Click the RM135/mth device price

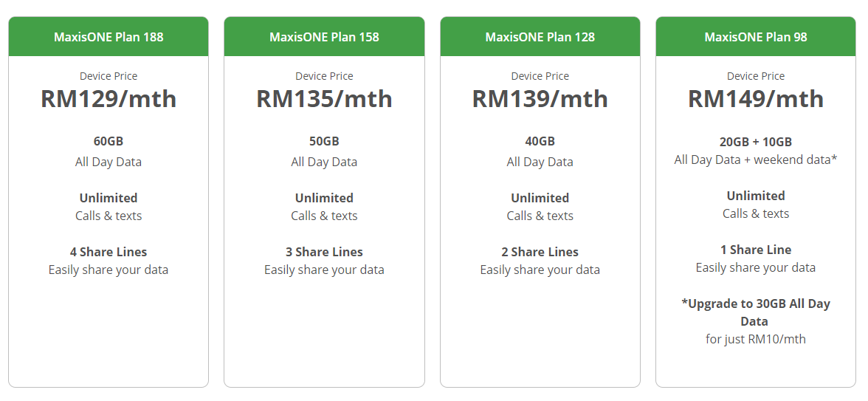coord(324,99)
